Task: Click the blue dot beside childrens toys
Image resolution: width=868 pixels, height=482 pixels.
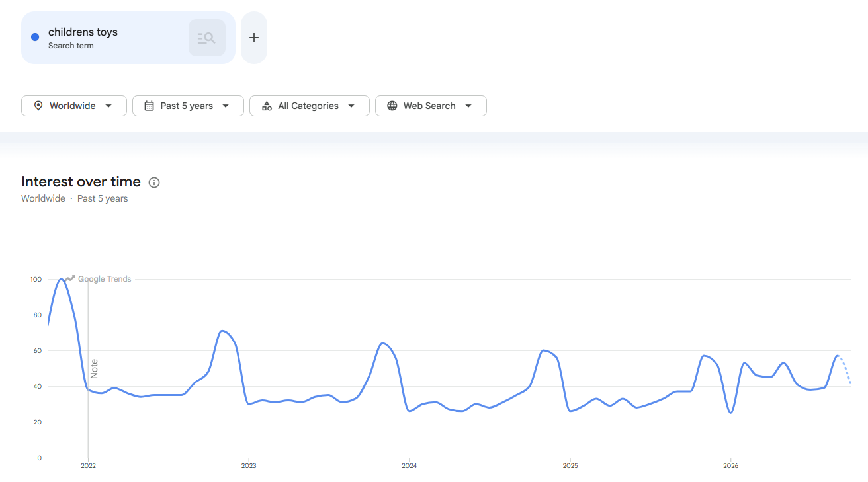Action: click(35, 37)
